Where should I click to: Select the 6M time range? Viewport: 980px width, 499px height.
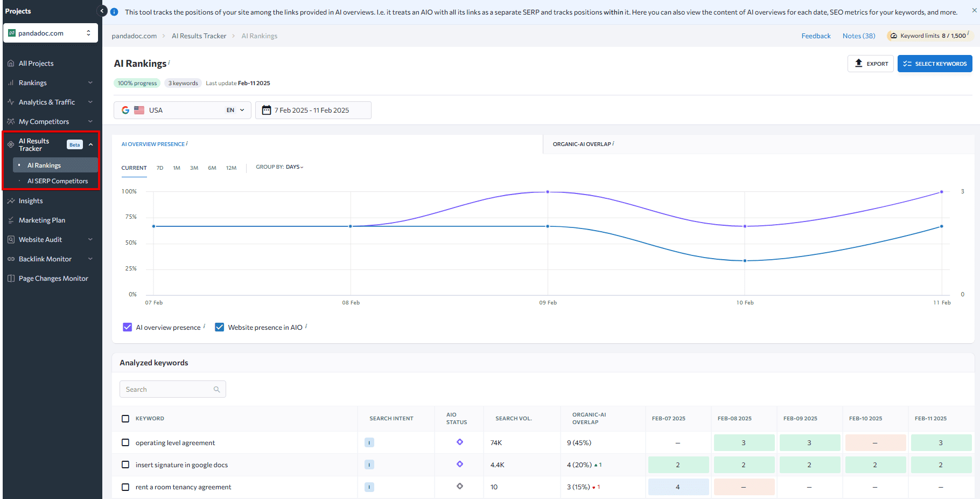(212, 168)
